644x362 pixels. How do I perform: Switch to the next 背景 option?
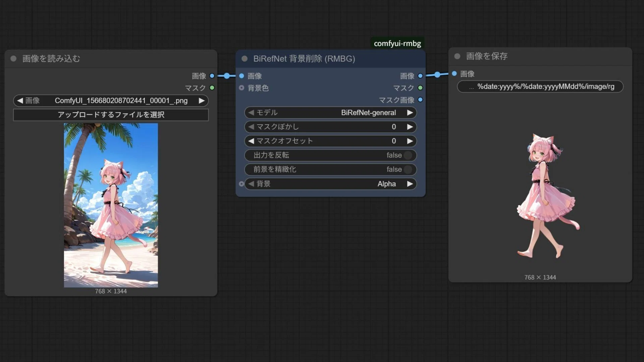[410, 184]
